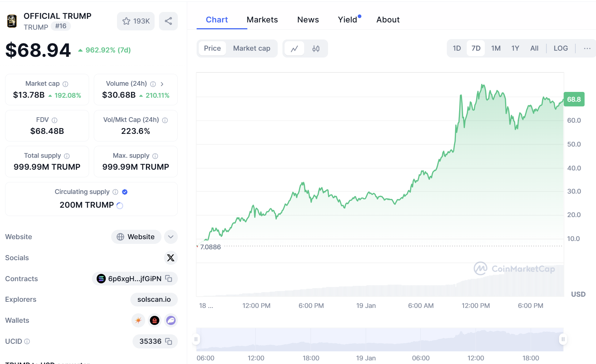Click the black and red wallet icon
Screen dimensions: 596x364
click(x=155, y=320)
